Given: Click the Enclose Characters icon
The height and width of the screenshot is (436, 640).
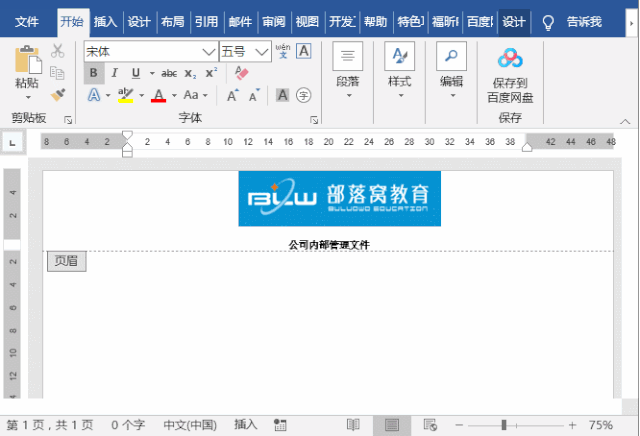Looking at the screenshot, I should (x=303, y=95).
